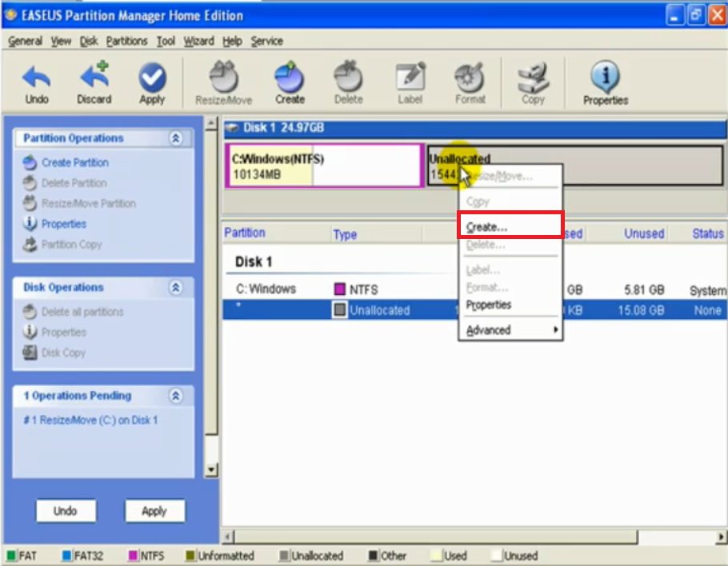728x566 pixels.
Task: Click the FAT green legend swatch
Action: [11, 556]
